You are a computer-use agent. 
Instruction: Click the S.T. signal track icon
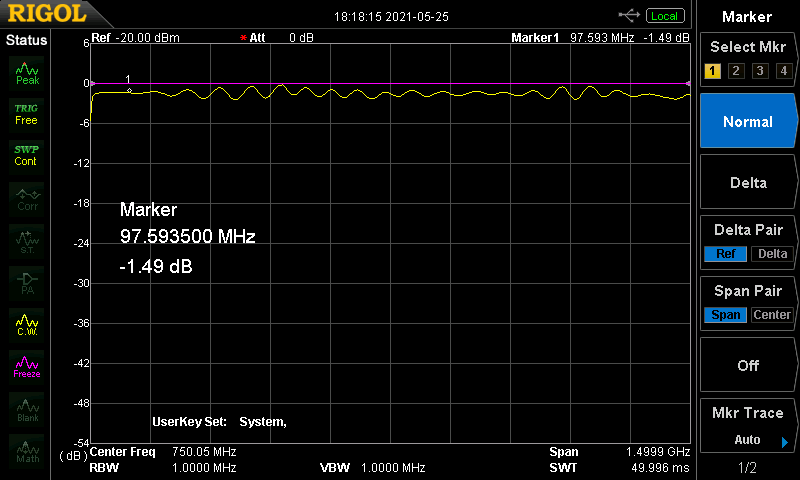[27, 242]
